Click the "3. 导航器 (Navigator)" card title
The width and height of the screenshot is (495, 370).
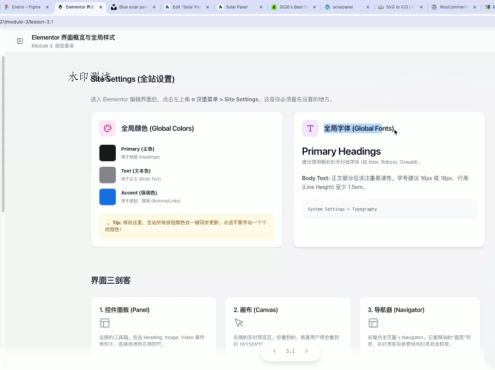tap(396, 310)
